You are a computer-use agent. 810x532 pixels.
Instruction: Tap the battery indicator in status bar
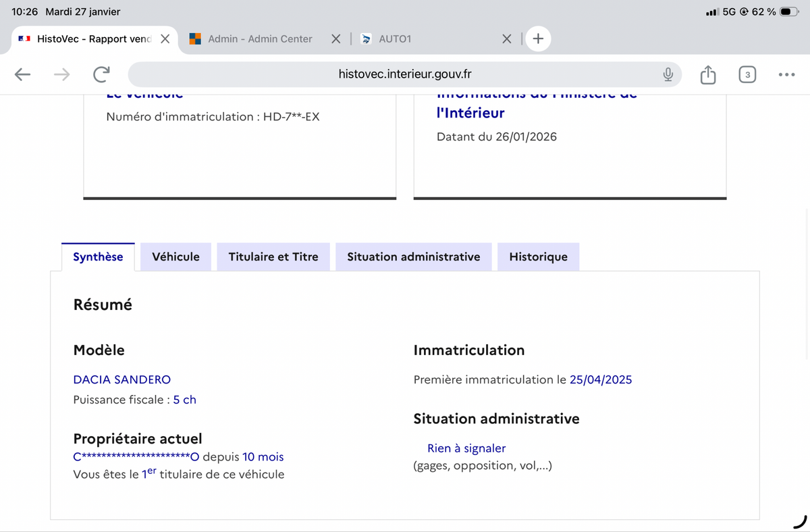788,11
